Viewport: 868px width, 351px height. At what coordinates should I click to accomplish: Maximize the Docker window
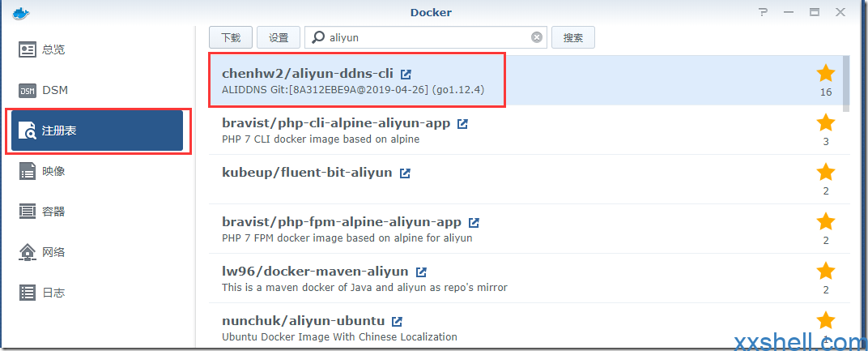tap(815, 12)
